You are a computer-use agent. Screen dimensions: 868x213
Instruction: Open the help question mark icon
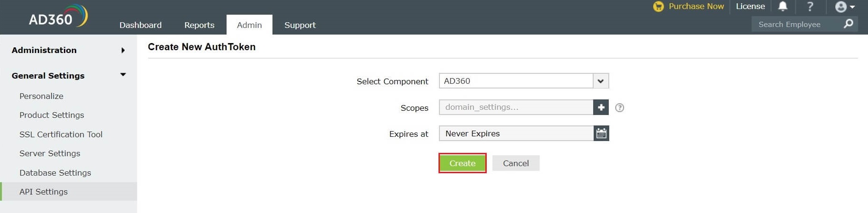pyautogui.click(x=810, y=6)
